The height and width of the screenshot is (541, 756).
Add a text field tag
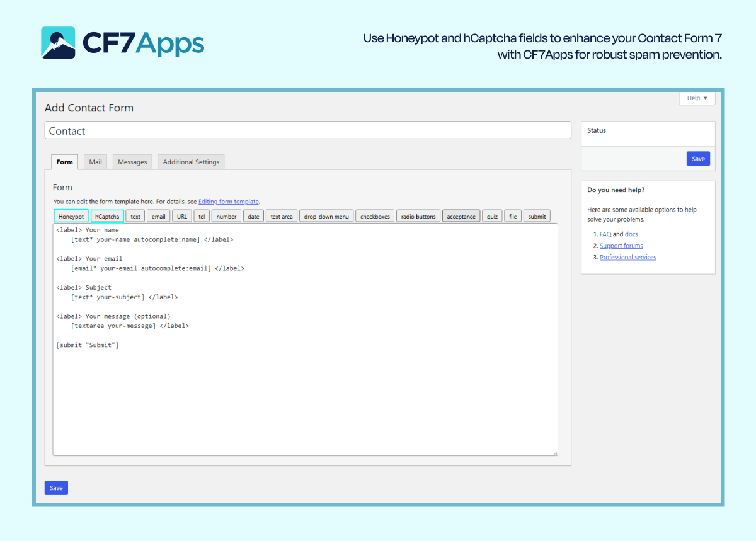point(135,217)
